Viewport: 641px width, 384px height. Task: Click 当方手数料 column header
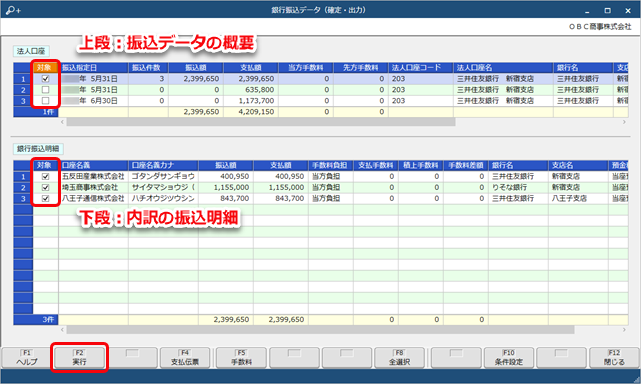click(x=306, y=67)
